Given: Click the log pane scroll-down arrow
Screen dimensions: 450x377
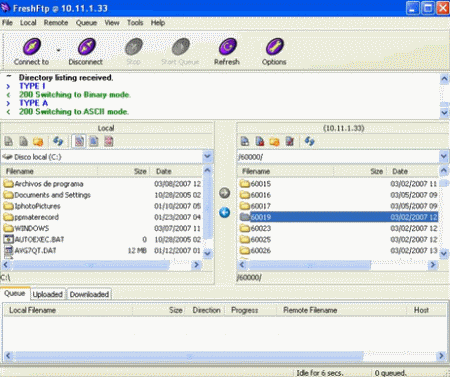Looking at the screenshot, I should pyautogui.click(x=444, y=113).
